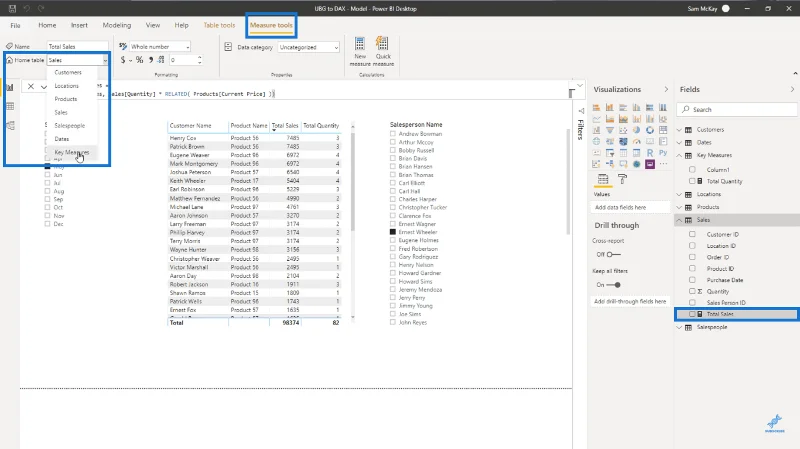Check the Total Quantity field checkbox
Viewport: 800px width, 449px height.
tap(692, 181)
